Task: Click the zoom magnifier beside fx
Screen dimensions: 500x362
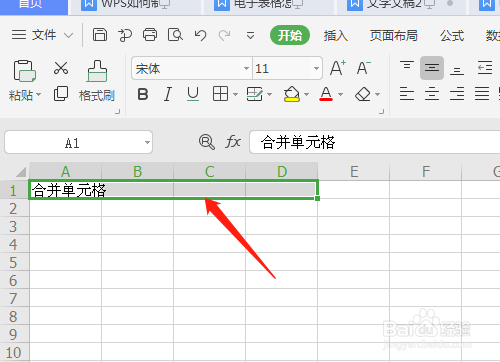Action: (x=207, y=142)
